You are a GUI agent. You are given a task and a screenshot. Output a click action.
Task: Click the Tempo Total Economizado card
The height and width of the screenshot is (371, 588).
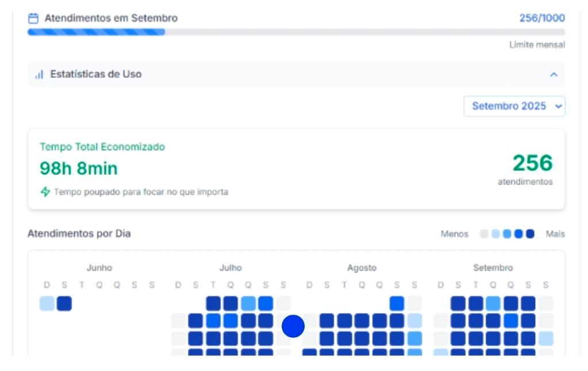296,169
